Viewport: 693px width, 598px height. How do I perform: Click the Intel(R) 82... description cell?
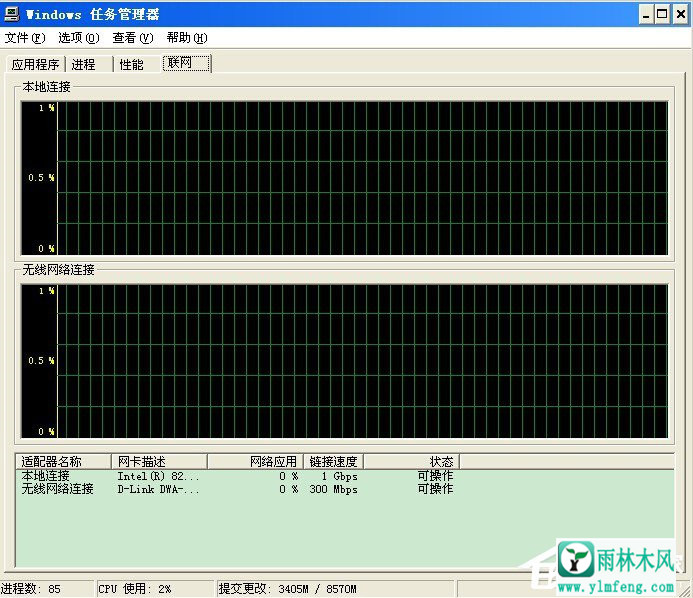tap(158, 476)
